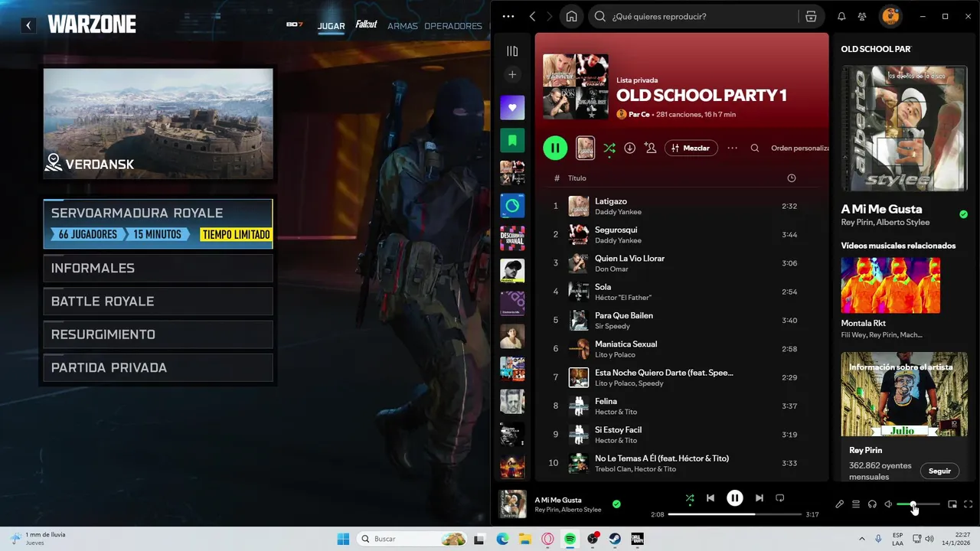
Task: Switch to Warzone JUGAR tab
Action: click(x=332, y=26)
